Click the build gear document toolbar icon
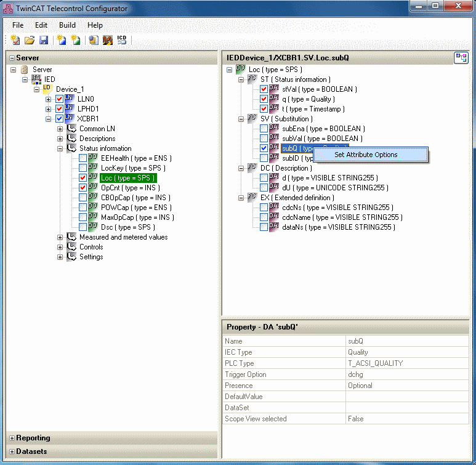This screenshot has height=465, width=476. click(94, 40)
